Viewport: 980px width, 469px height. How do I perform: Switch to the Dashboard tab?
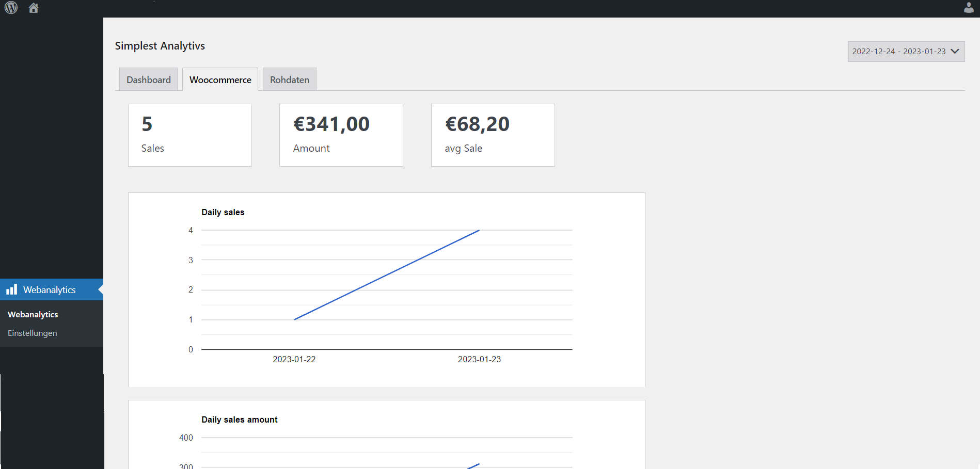[x=149, y=79]
